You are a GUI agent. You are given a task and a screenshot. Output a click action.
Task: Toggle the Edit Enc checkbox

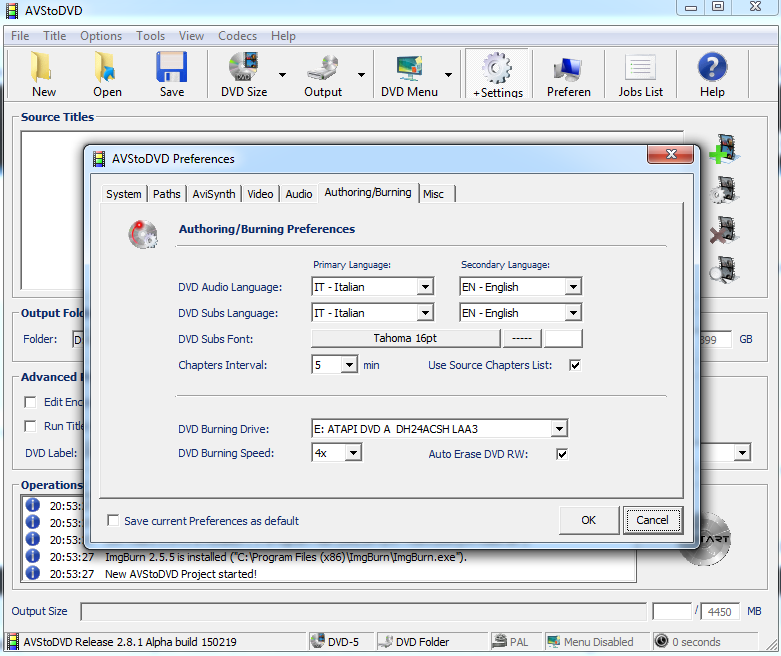[x=30, y=402]
